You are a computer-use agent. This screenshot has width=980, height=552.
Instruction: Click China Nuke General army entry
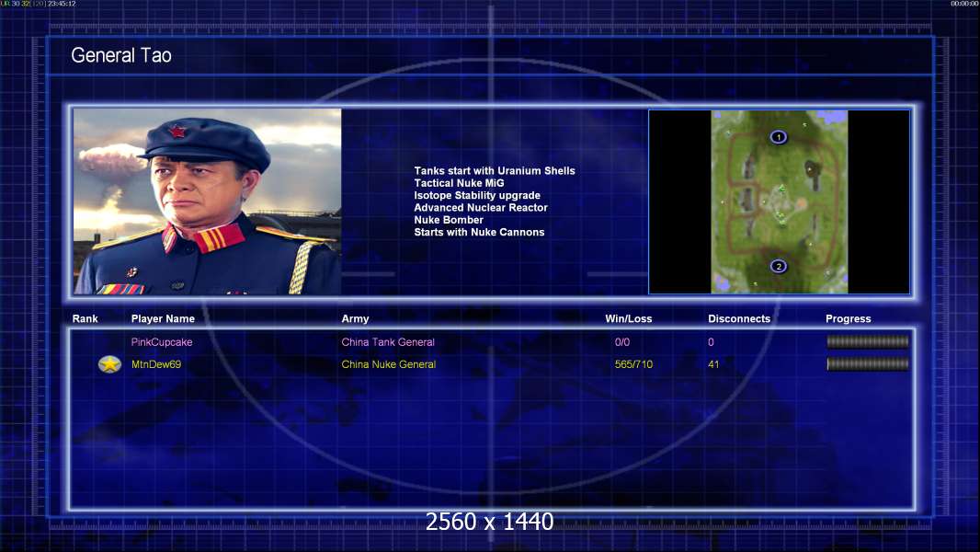(x=388, y=364)
